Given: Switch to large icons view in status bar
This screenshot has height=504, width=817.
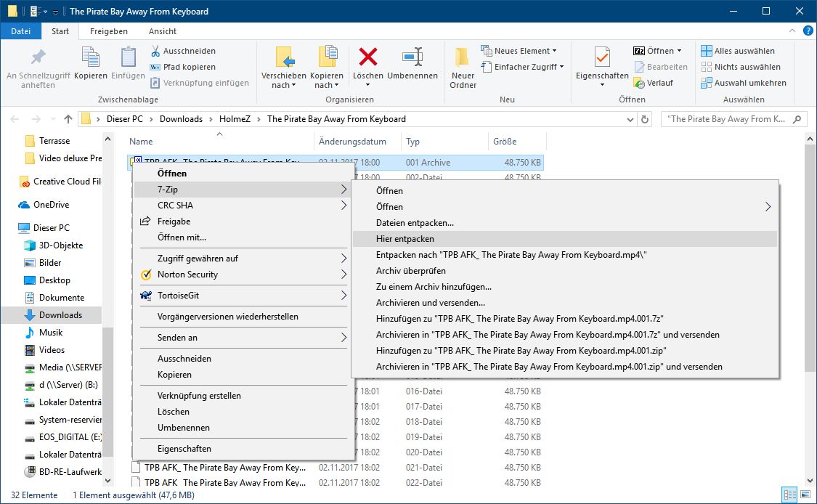Looking at the screenshot, I should 805,495.
